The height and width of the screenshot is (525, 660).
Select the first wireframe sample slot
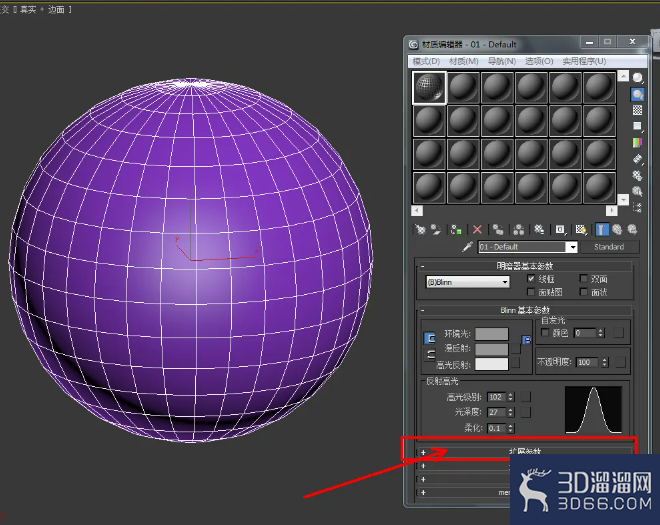pyautogui.click(x=429, y=88)
